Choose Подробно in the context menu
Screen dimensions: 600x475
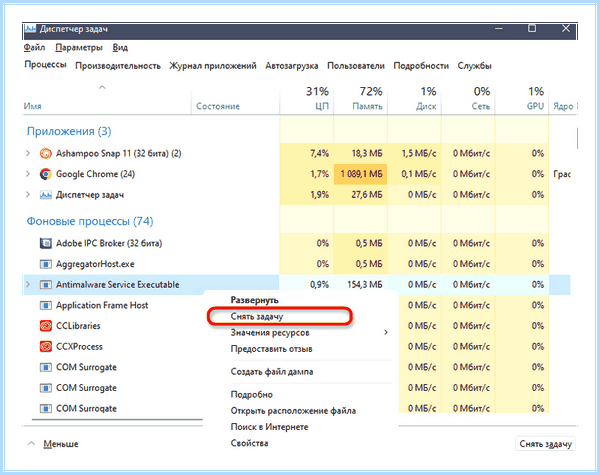coord(252,395)
